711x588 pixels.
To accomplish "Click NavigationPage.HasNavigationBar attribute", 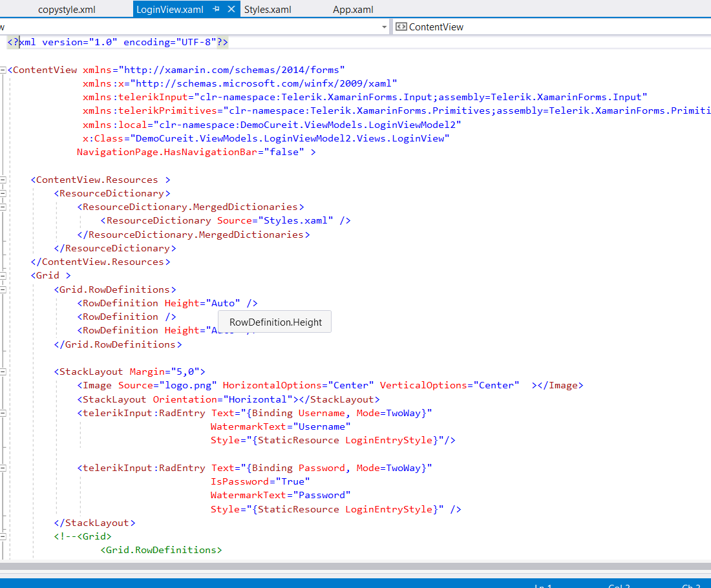I will 191,152.
